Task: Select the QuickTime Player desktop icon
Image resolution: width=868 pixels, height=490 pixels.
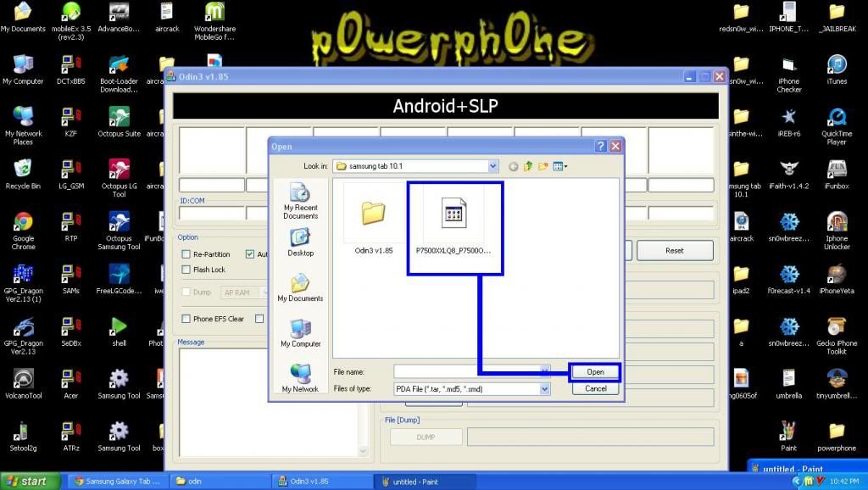Action: coord(837,126)
